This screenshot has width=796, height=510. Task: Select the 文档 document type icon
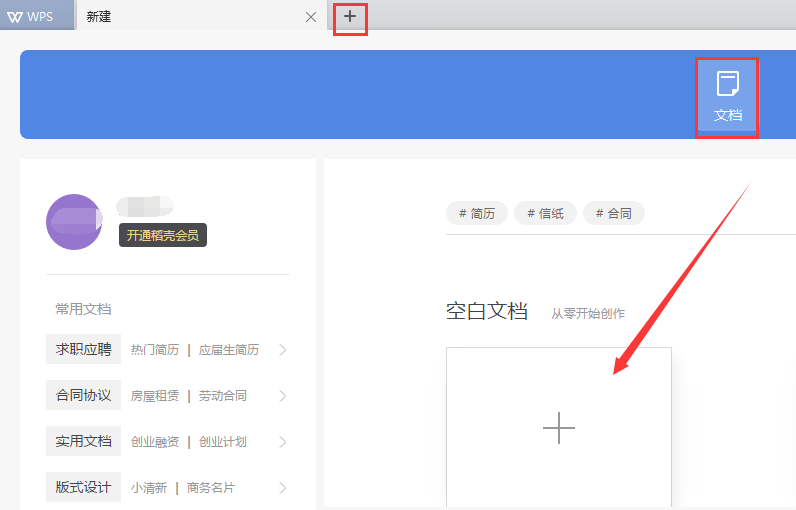727,97
